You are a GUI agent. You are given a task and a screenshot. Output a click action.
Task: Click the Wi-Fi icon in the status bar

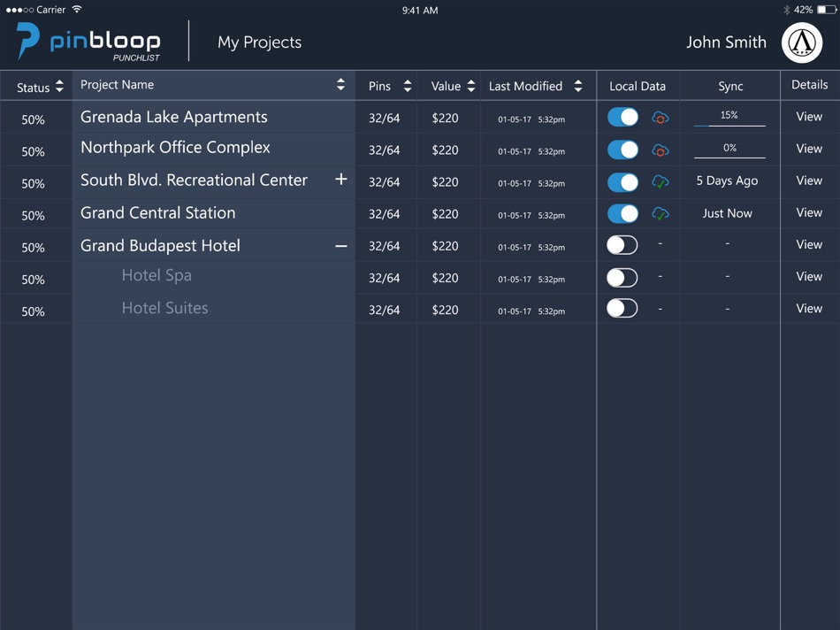pos(77,9)
